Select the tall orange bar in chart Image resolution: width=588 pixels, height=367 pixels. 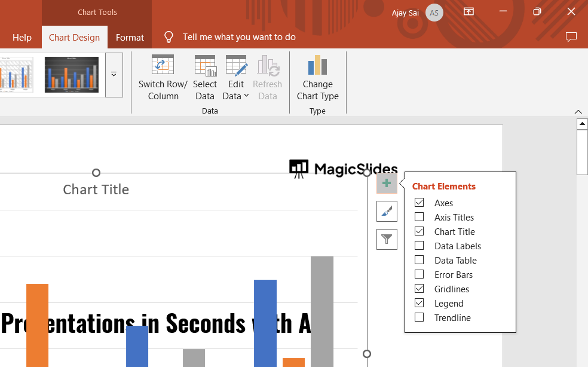pos(37,325)
